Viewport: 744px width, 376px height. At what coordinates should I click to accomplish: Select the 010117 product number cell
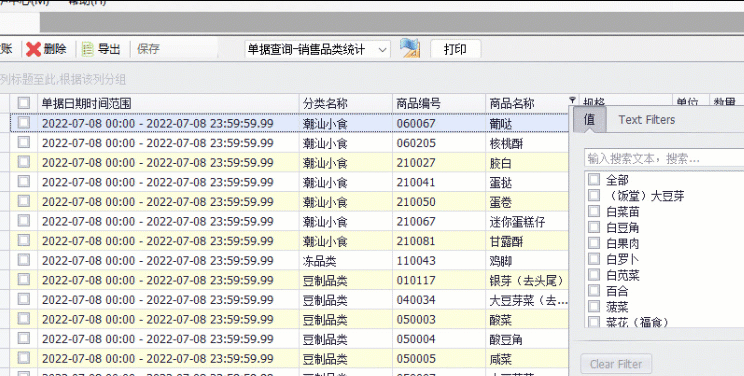point(439,280)
